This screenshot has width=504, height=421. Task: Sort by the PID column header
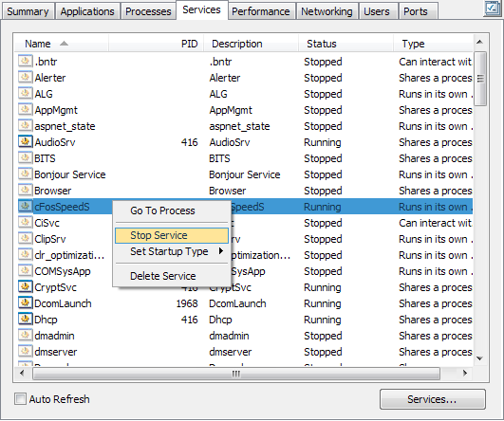(x=157, y=44)
